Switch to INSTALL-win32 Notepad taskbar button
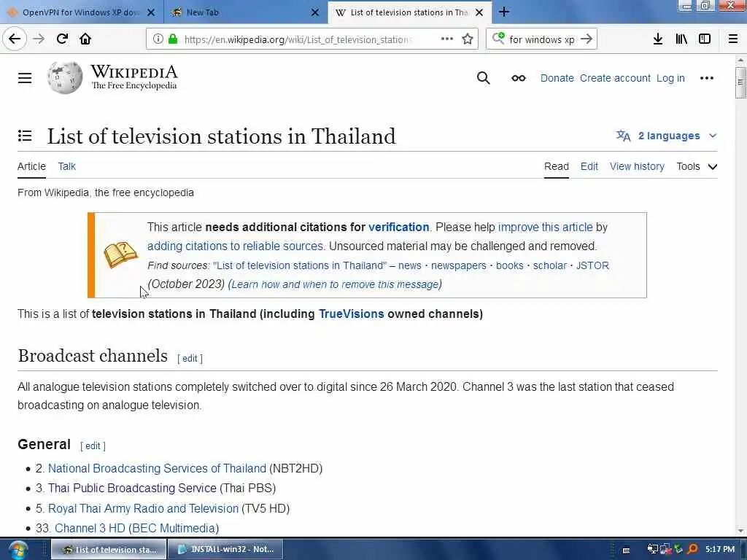The height and width of the screenshot is (560, 747). point(225,550)
